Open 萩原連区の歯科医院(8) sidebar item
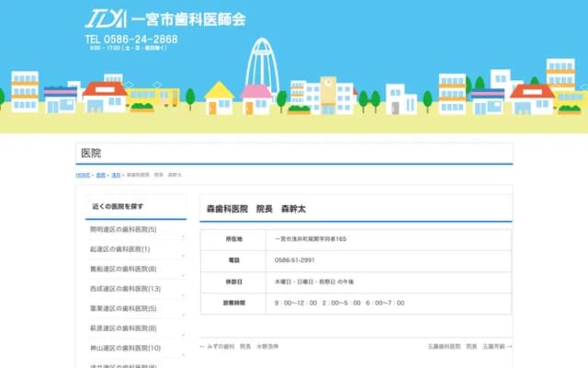Screen dimensions: 588x368 click(x=123, y=328)
